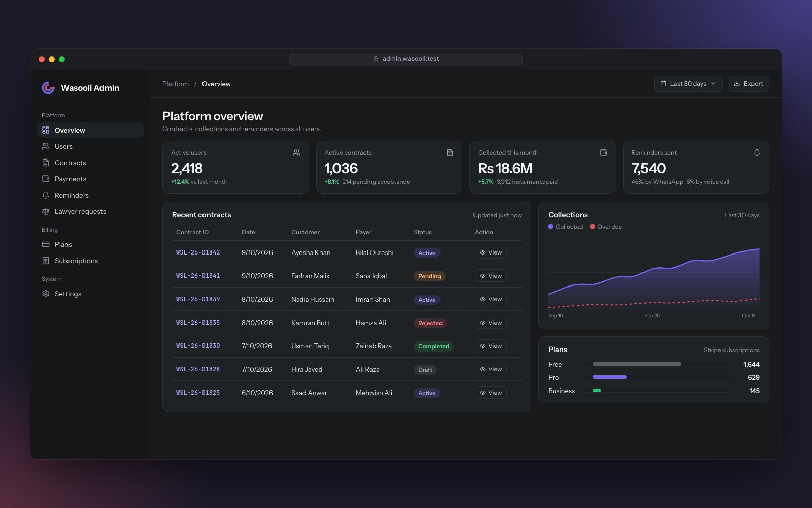Click the admin.wasooli.test address bar

(406, 59)
